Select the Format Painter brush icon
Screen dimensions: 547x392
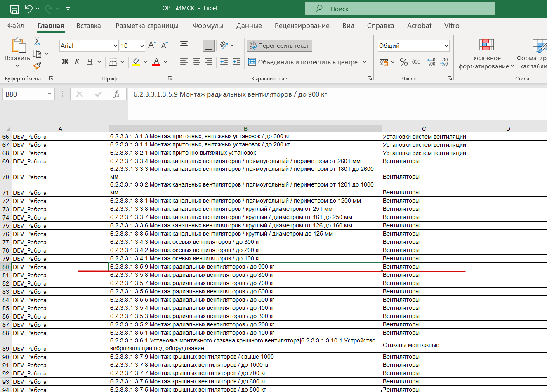click(x=37, y=66)
